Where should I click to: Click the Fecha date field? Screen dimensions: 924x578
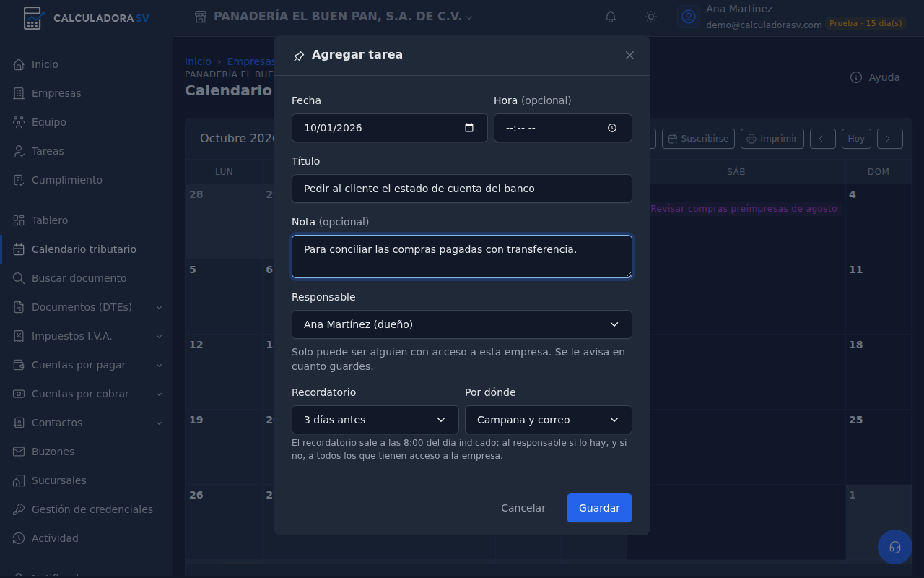pyautogui.click(x=390, y=128)
